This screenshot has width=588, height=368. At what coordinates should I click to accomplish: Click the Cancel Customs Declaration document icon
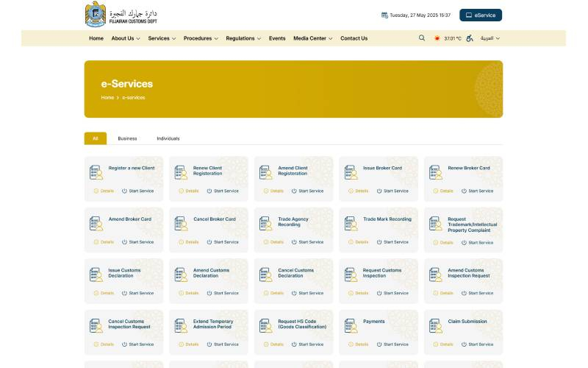[265, 275]
